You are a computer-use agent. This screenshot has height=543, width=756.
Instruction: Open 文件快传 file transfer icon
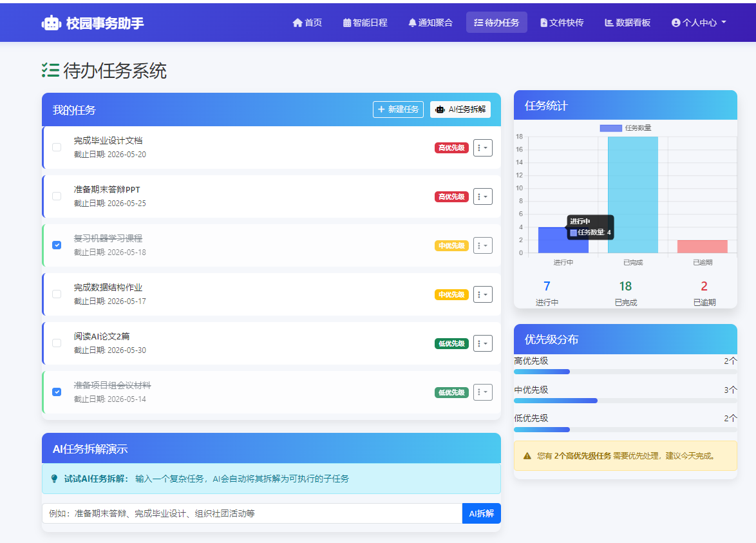pos(543,22)
